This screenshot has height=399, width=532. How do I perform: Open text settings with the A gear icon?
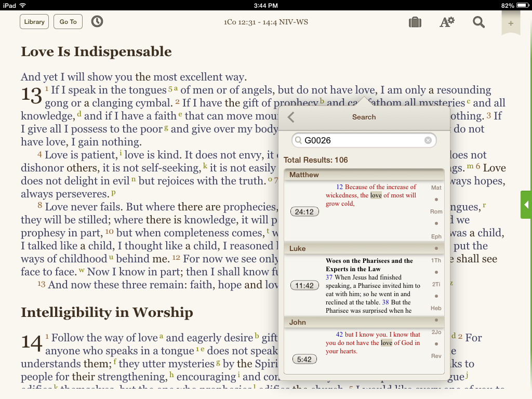447,22
